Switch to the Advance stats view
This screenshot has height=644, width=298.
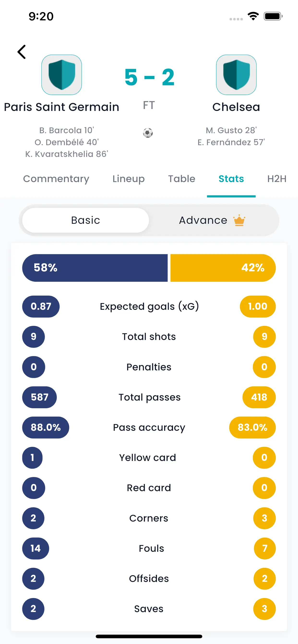(202, 220)
